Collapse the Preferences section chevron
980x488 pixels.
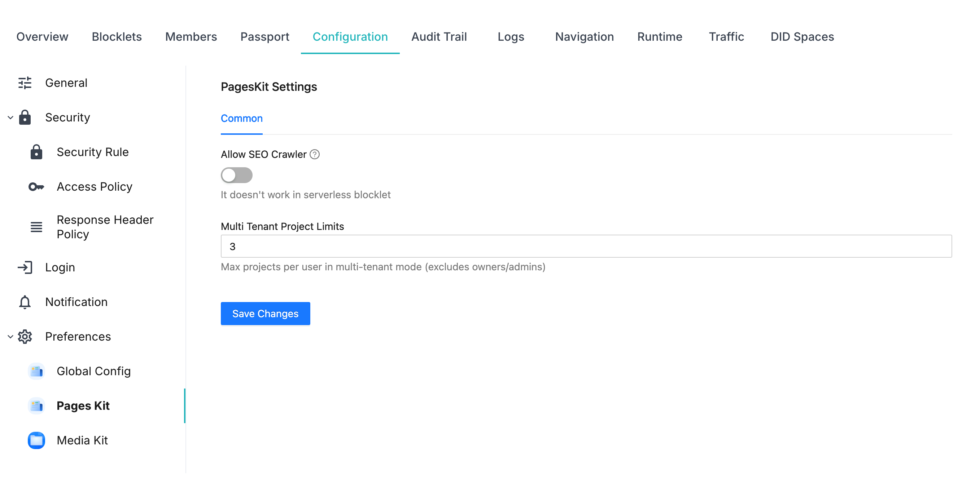click(x=10, y=336)
